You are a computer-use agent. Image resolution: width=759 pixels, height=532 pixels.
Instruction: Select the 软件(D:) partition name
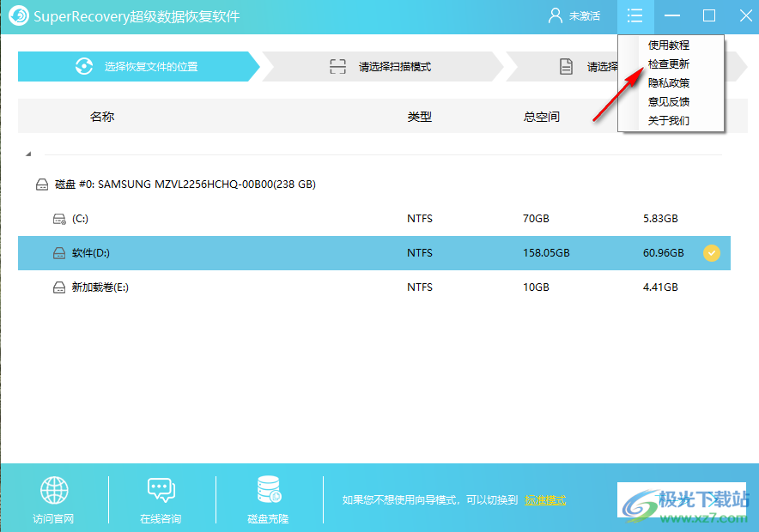tap(90, 253)
